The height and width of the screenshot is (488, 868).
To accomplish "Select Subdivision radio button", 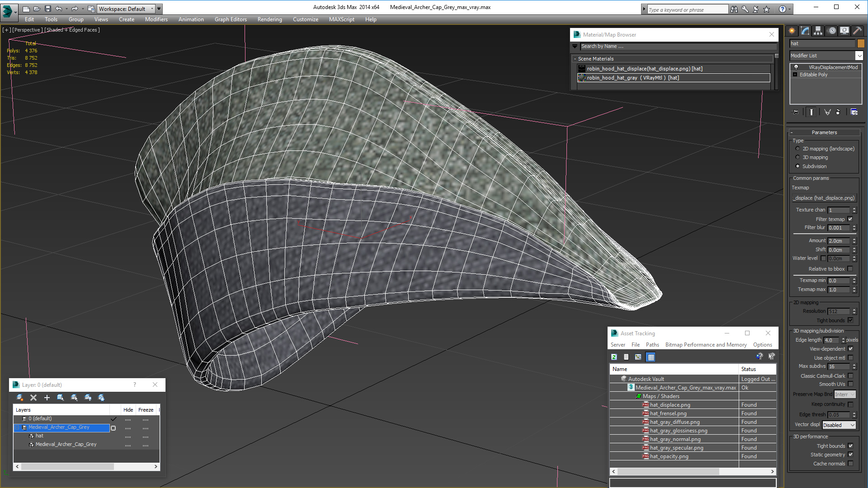I will coord(797,166).
